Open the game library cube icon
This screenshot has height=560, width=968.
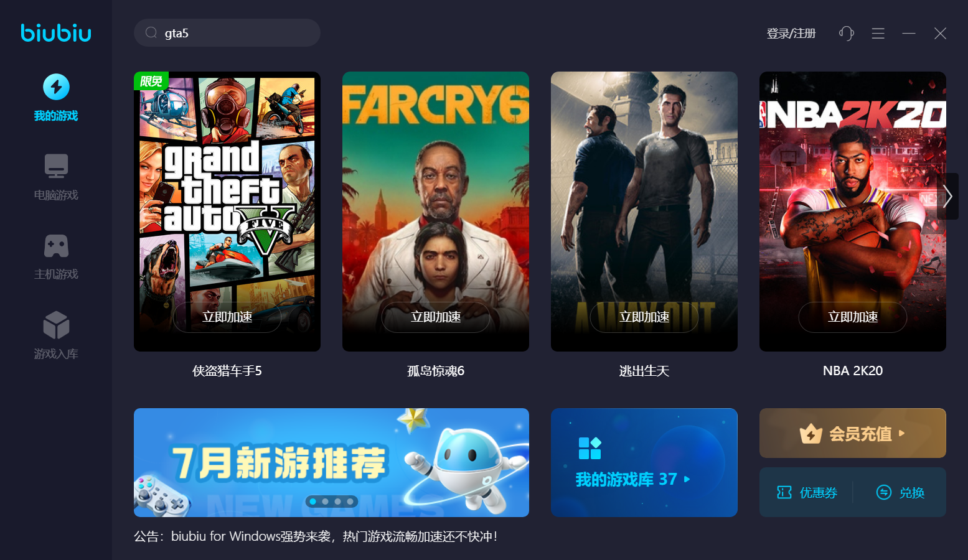[56, 325]
